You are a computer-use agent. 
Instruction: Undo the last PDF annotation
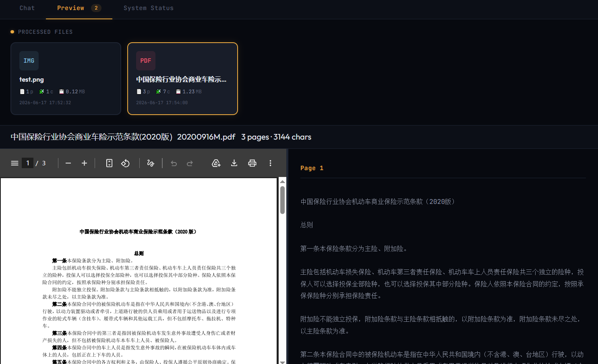pyautogui.click(x=174, y=163)
